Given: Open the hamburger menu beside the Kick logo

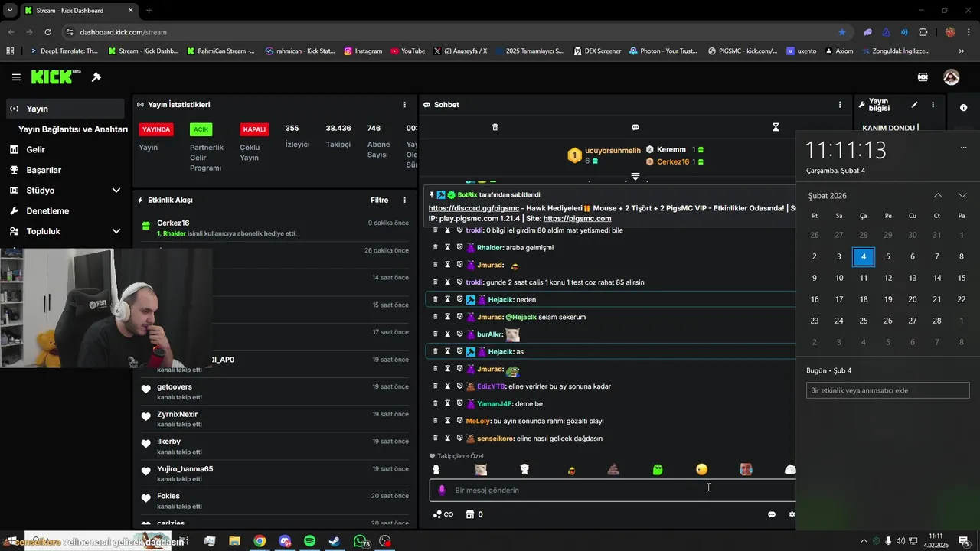Looking at the screenshot, I should [x=16, y=77].
